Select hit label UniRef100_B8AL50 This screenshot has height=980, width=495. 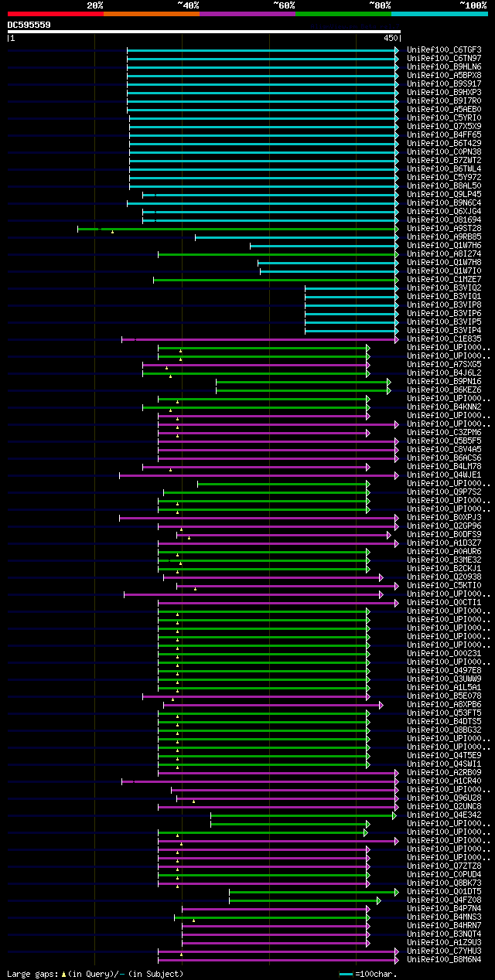pyautogui.click(x=444, y=186)
